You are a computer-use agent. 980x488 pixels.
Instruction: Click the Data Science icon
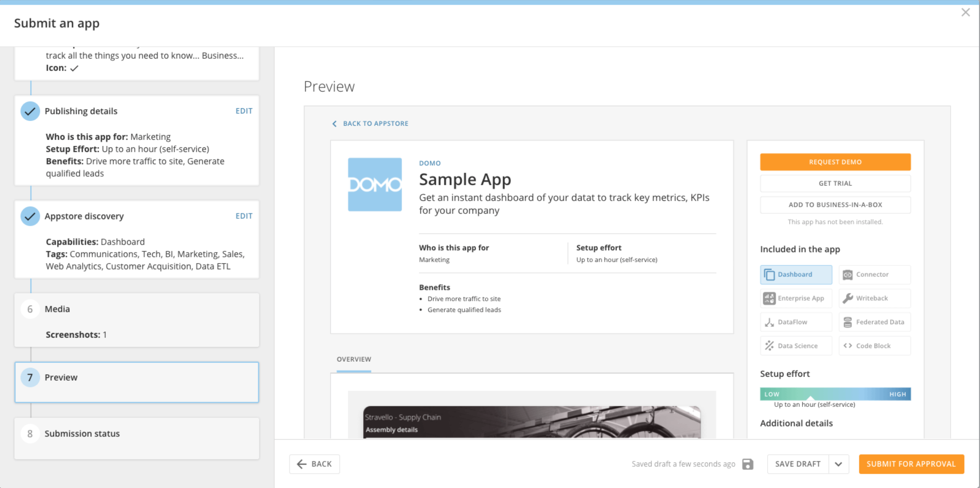(x=769, y=346)
